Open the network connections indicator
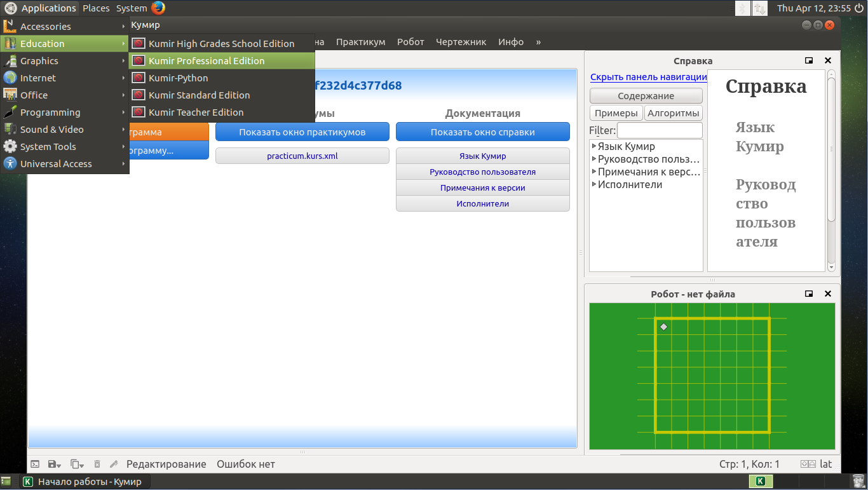Image resolution: width=868 pixels, height=490 pixels. point(759,8)
